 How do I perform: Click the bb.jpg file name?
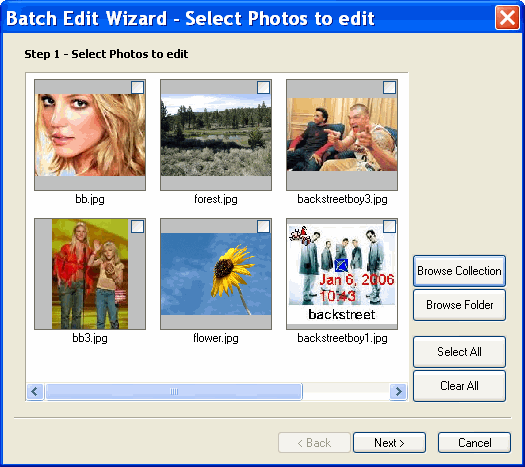tap(90, 199)
